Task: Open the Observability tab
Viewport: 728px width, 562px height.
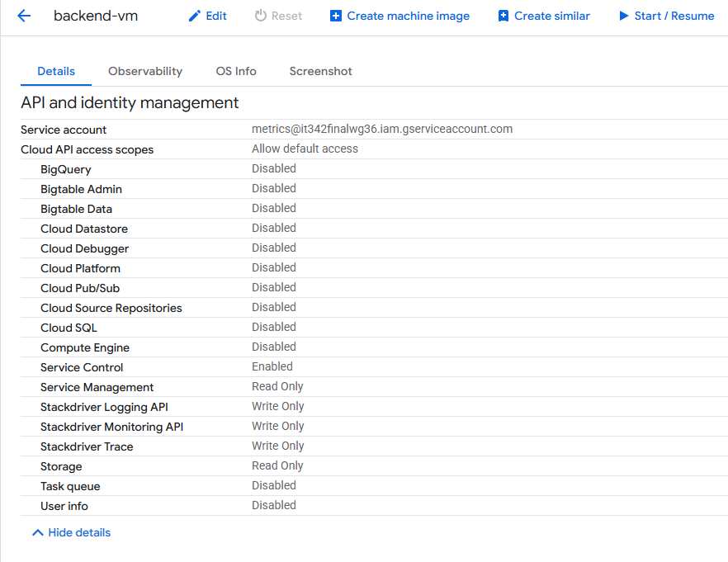Action: click(145, 71)
